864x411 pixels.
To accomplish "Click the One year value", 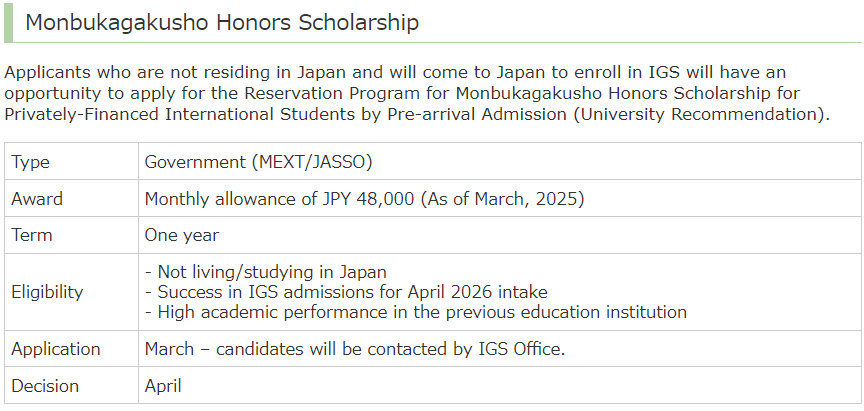I will 182,235.
